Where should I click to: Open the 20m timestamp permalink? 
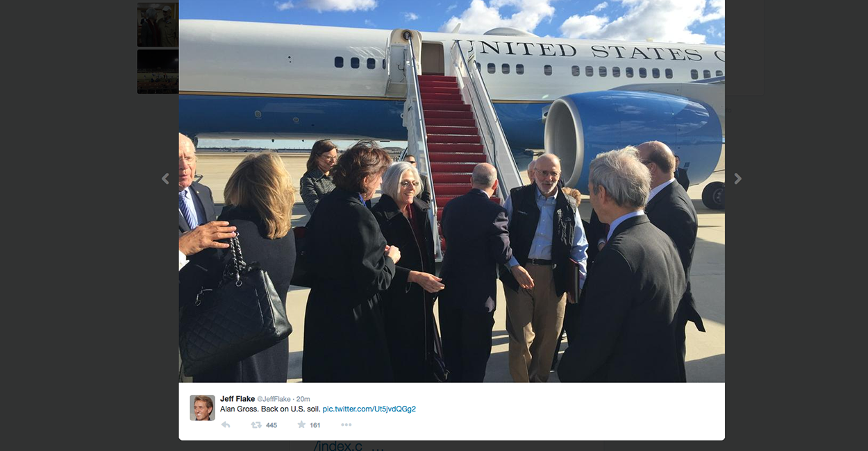pyautogui.click(x=303, y=399)
